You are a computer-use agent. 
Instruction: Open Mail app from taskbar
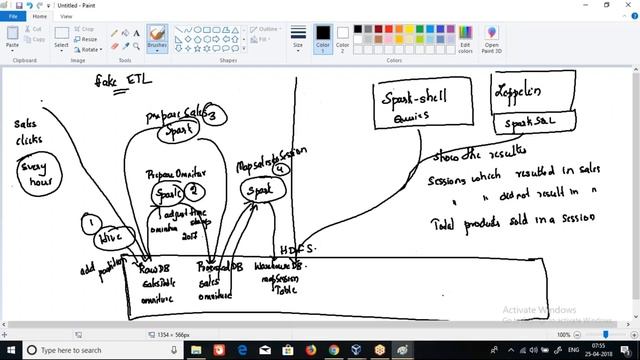[x=265, y=350]
